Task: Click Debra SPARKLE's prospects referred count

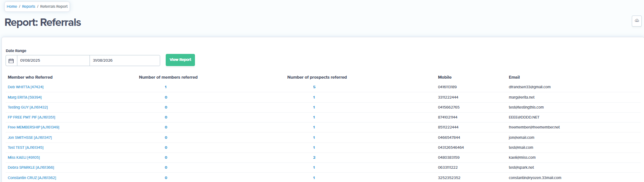Action: point(314,168)
